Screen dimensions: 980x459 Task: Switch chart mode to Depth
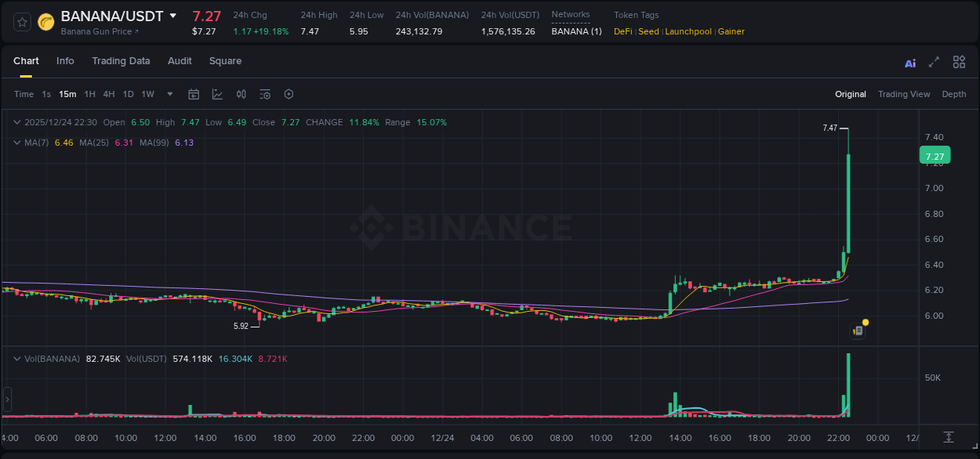coord(953,94)
